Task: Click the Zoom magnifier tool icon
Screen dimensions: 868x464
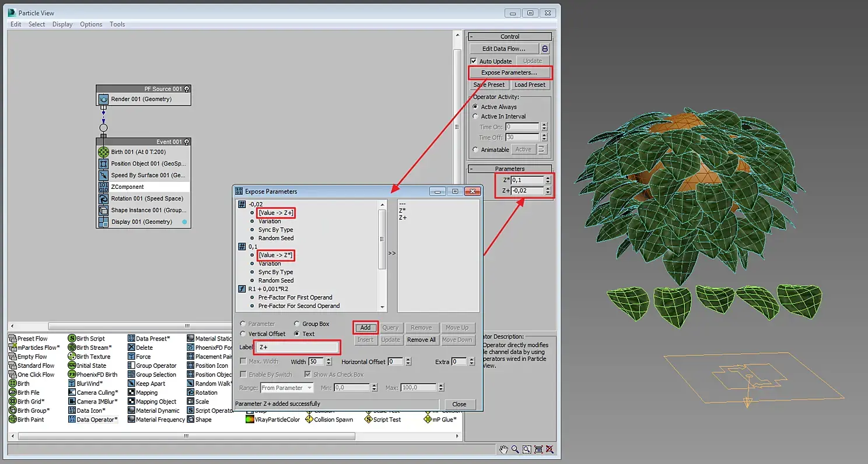Action: click(515, 449)
